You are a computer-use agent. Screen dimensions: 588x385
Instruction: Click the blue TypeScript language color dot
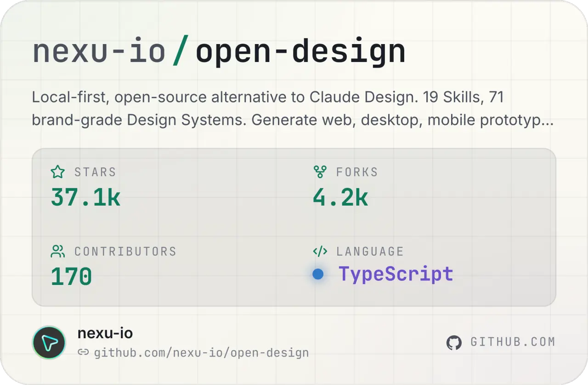pyautogui.click(x=318, y=274)
